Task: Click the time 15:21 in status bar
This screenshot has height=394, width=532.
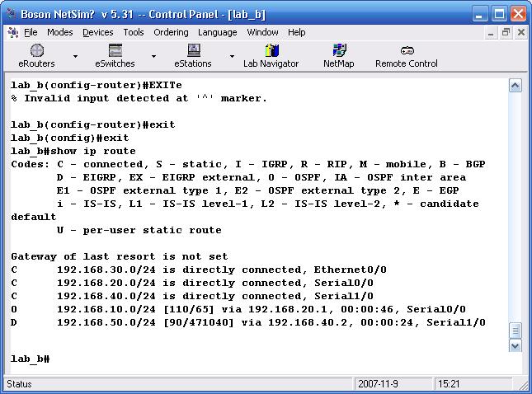Action: pos(449,384)
